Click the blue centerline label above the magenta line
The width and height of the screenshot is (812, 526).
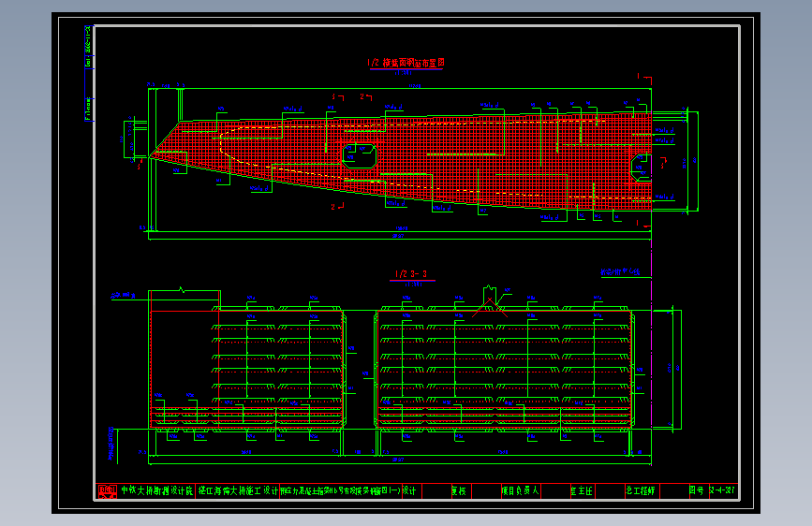tap(620, 271)
